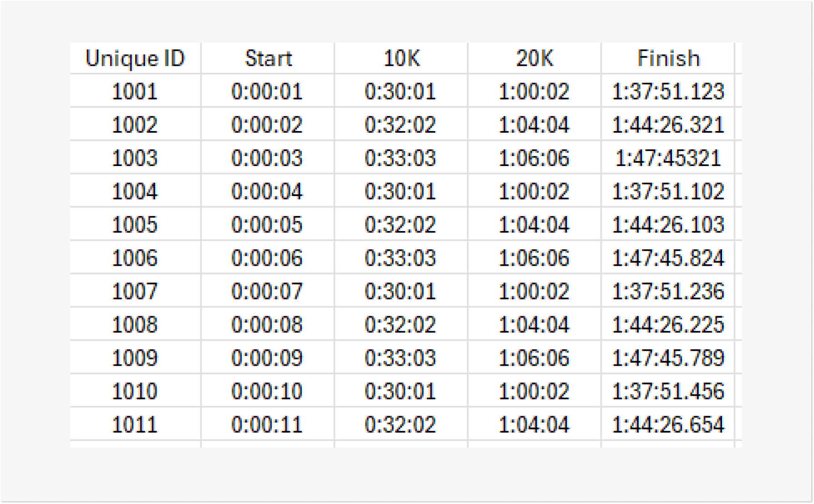Select the Start column header cell
This screenshot has width=814, height=504.
[x=268, y=58]
